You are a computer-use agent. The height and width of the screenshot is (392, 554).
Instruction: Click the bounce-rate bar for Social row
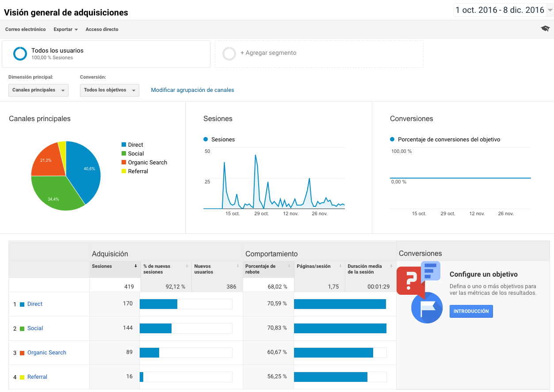coord(340,328)
